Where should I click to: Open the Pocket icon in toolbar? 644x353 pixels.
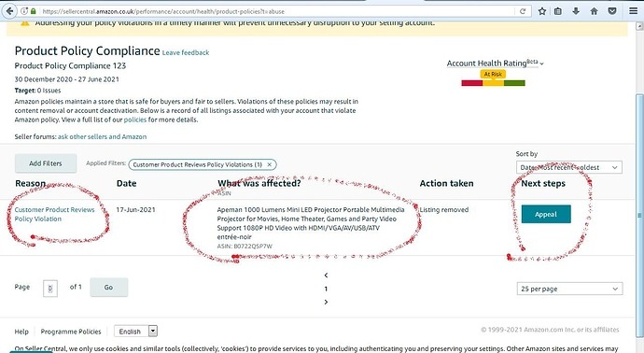point(612,11)
